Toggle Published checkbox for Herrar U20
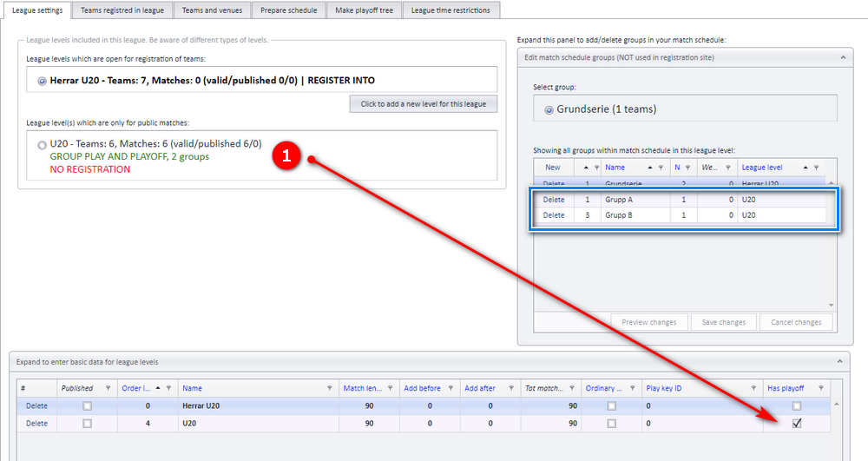 (x=87, y=405)
